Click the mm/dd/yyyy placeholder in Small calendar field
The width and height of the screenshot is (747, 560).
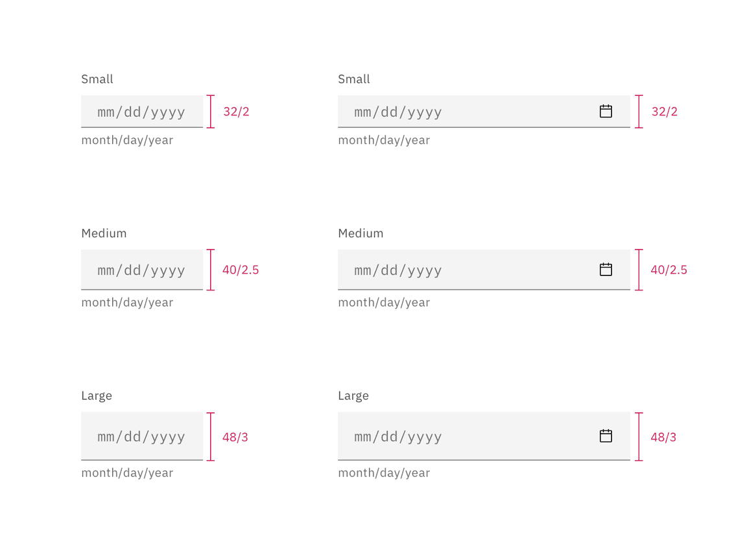coord(398,112)
